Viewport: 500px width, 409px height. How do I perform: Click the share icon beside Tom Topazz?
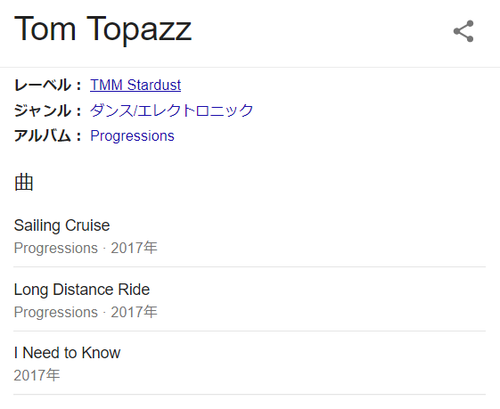coord(463,31)
